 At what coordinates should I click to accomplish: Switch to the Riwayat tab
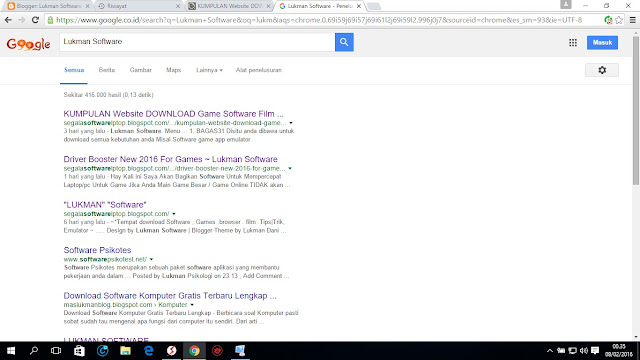[139, 6]
